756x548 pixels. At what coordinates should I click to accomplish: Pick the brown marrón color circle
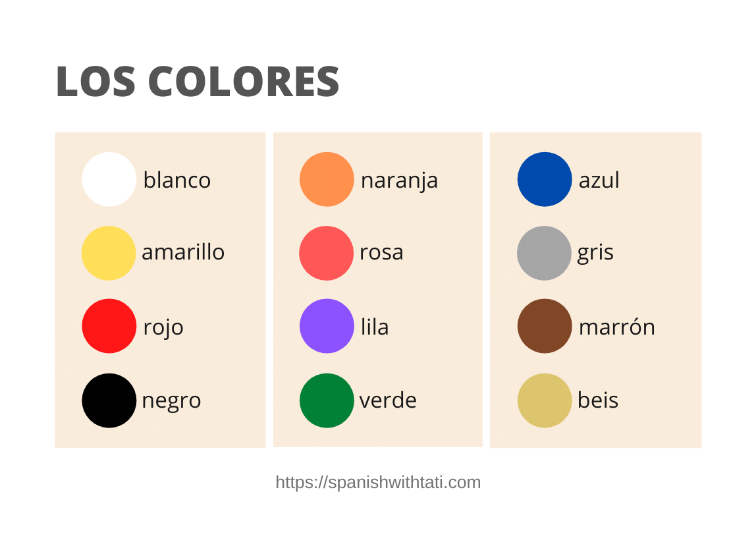pyautogui.click(x=545, y=326)
